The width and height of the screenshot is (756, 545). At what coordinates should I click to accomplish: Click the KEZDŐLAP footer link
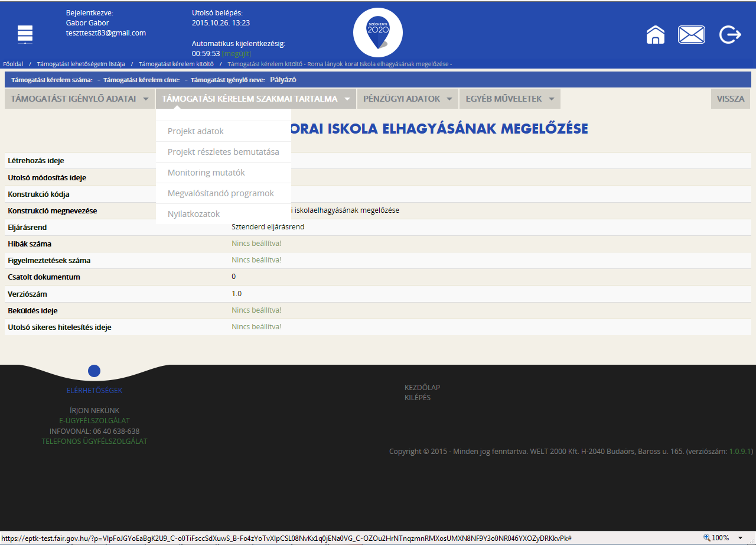click(422, 388)
